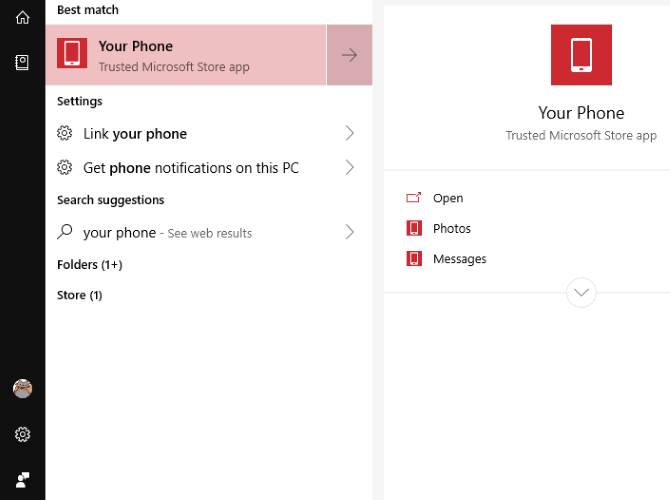The height and width of the screenshot is (500, 670).
Task: Click gear icon beside Get phone notifications
Action: 65,167
